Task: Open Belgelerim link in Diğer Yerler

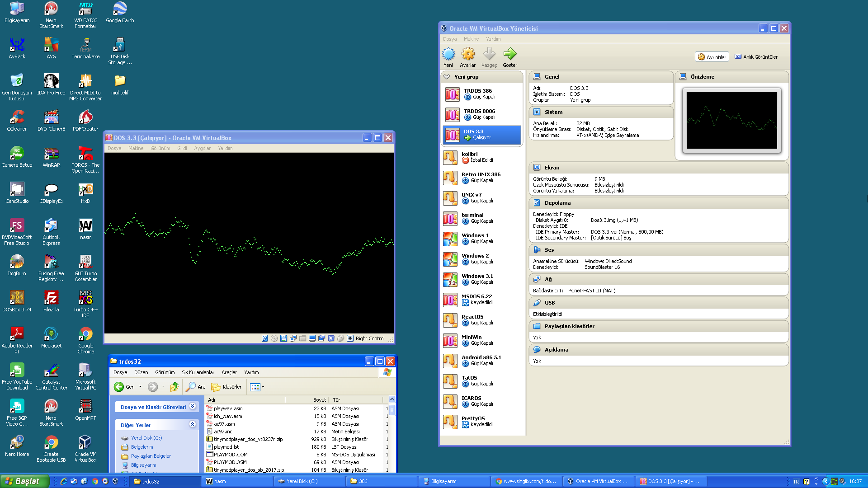Action: pyautogui.click(x=142, y=447)
